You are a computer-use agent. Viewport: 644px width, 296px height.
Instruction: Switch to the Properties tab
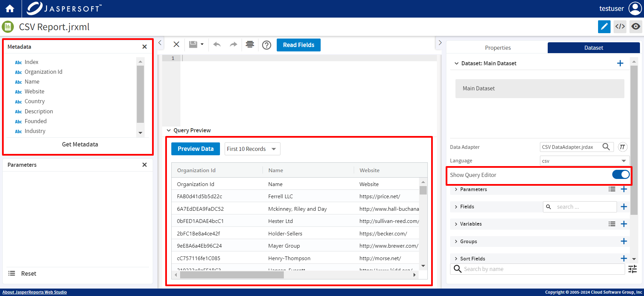[x=498, y=48]
